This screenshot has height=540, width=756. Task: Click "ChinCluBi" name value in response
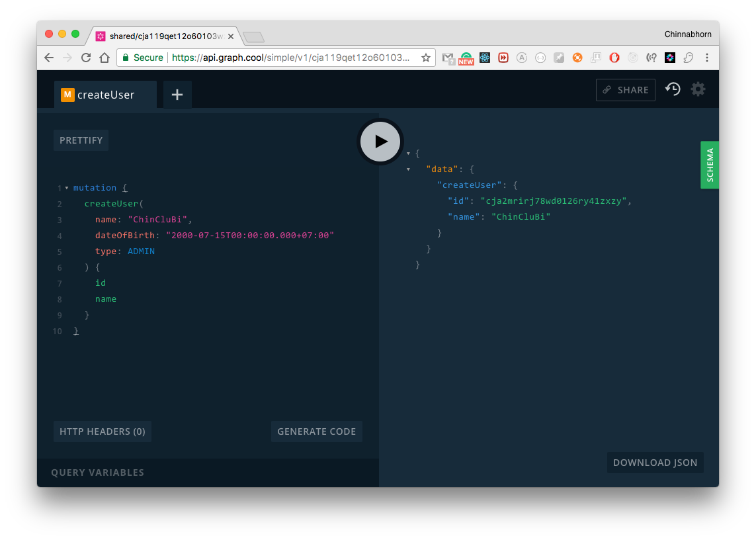pos(521,217)
